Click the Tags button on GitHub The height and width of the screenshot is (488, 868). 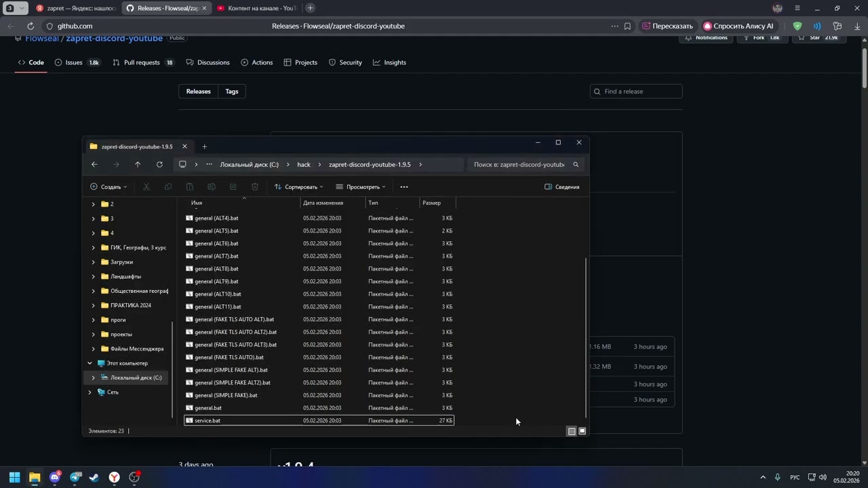(232, 91)
